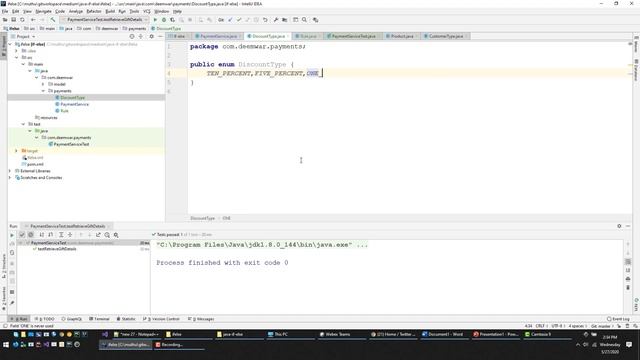Click the VCS update project arrow icon
The width and height of the screenshot is (640, 360).
coord(230,20)
